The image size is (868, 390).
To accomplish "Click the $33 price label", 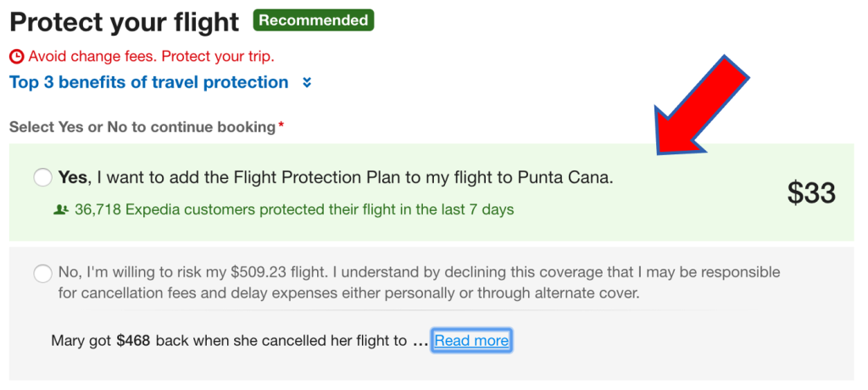I will 811,193.
